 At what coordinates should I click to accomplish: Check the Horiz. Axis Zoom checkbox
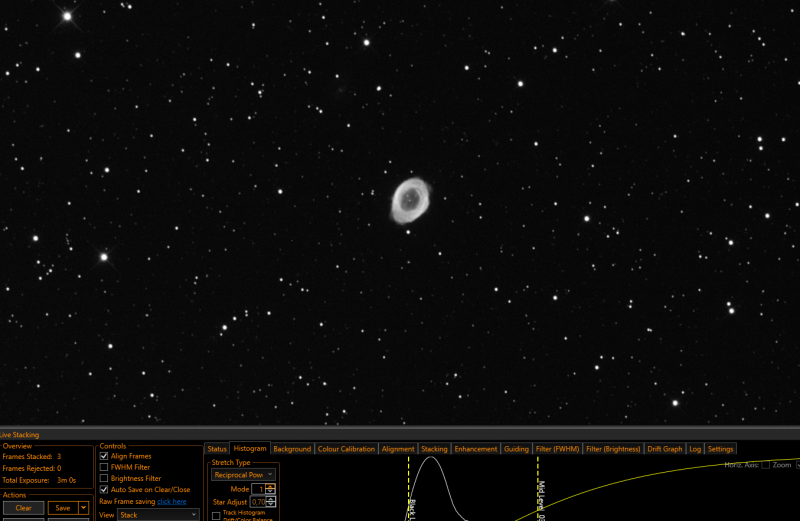(765, 465)
